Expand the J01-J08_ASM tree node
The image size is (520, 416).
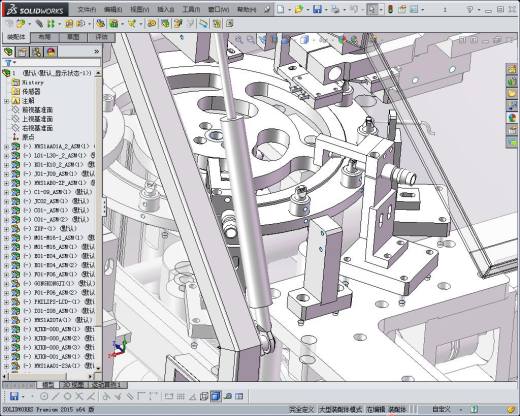pyautogui.click(x=6, y=174)
